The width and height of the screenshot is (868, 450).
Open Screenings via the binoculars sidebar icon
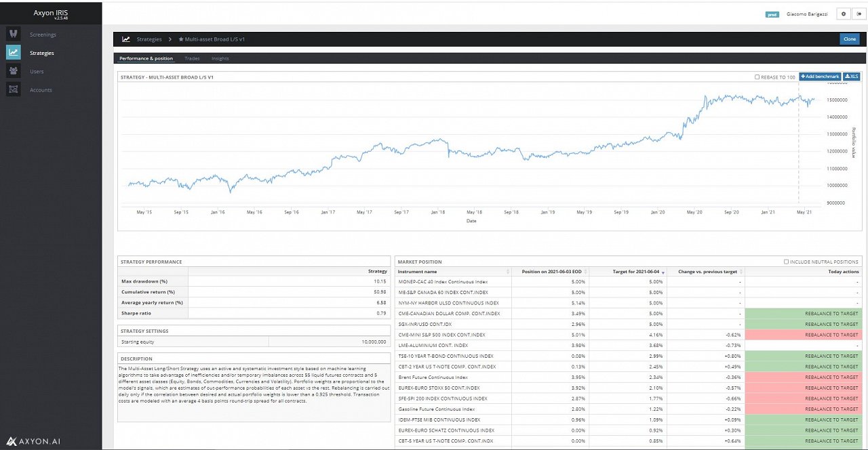pyautogui.click(x=14, y=35)
